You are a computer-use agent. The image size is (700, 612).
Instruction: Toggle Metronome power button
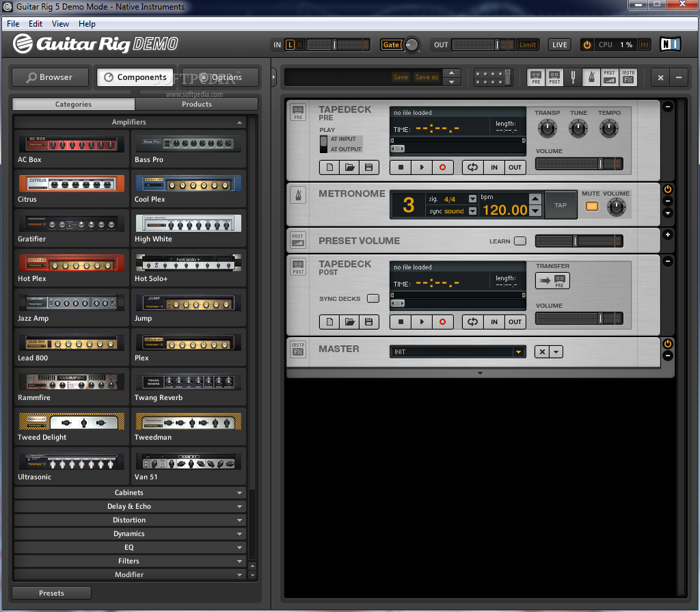[x=667, y=189]
